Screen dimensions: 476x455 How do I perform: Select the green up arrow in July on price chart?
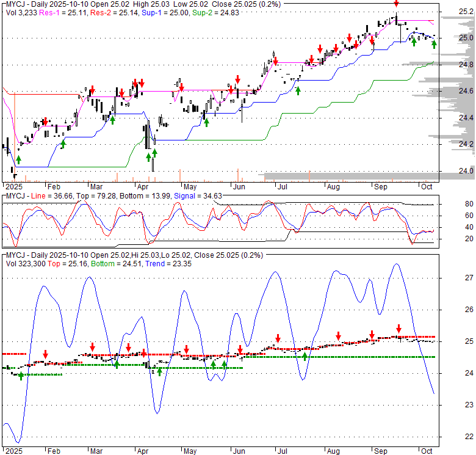(x=298, y=90)
